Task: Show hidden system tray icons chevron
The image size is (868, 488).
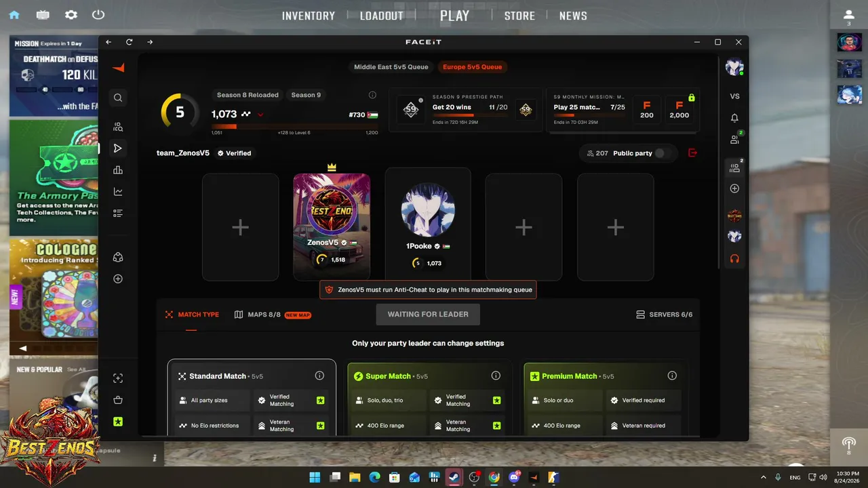Action: click(x=764, y=477)
